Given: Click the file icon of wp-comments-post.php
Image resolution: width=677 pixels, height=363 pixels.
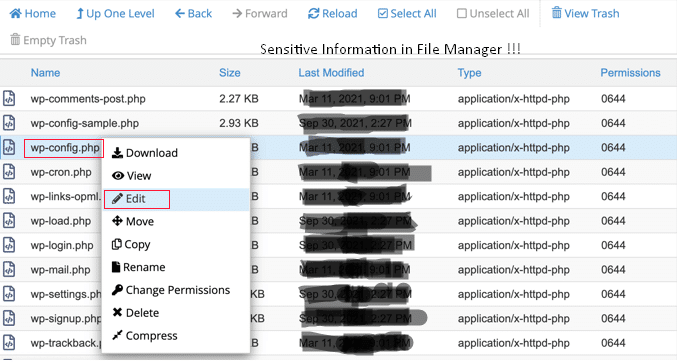Looking at the screenshot, I should [9, 98].
